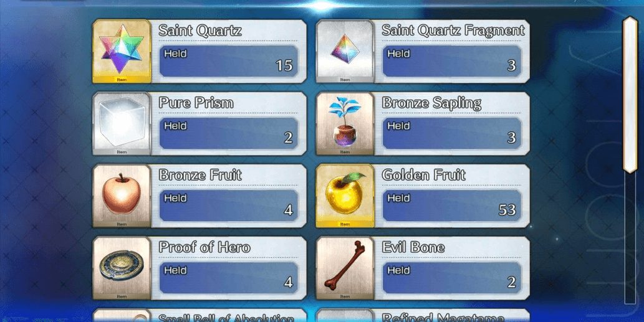Select the Pure Prism Held panel
The height and width of the screenshot is (322, 644).
pyautogui.click(x=229, y=133)
